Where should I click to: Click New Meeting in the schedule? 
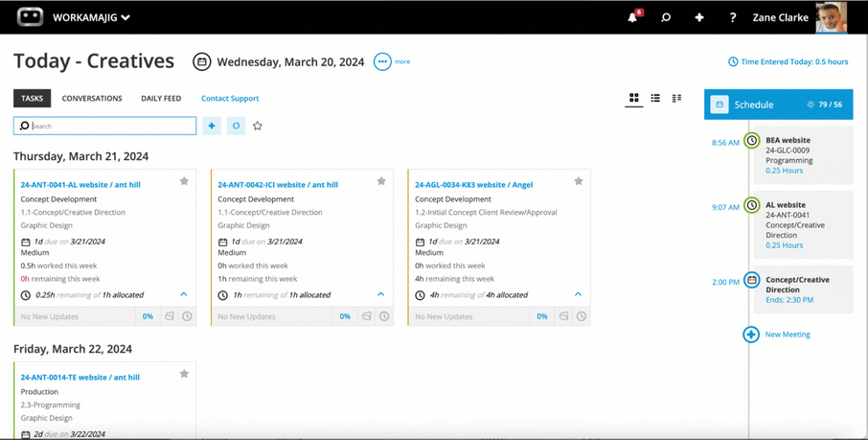pyautogui.click(x=787, y=335)
